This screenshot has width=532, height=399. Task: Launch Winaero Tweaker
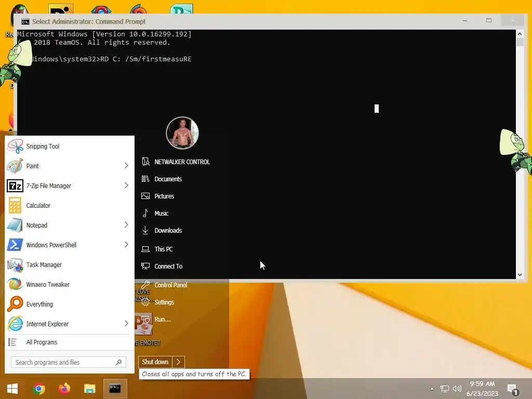tap(69, 284)
